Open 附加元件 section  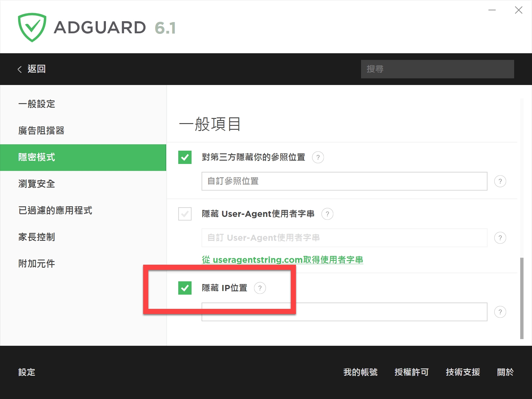pyautogui.click(x=83, y=264)
